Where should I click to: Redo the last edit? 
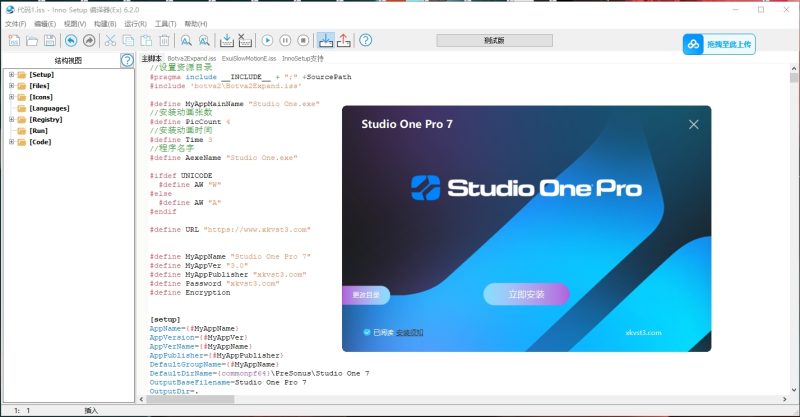[x=89, y=40]
